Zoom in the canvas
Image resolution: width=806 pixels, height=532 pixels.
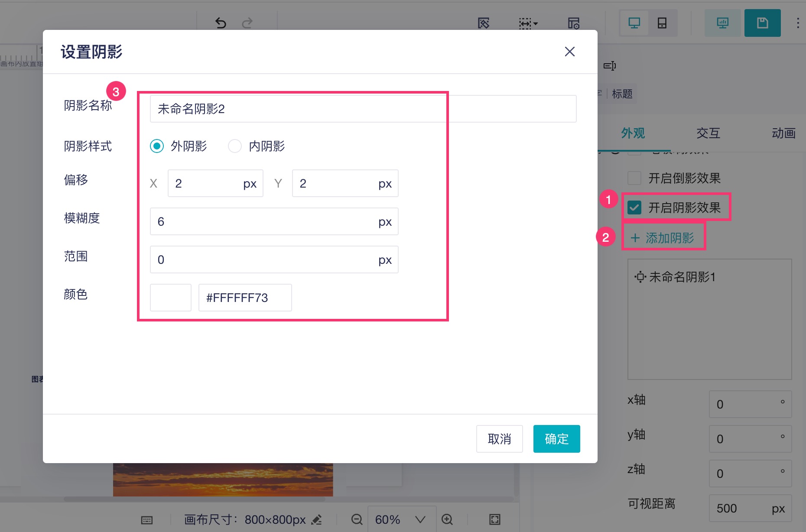pos(447,519)
